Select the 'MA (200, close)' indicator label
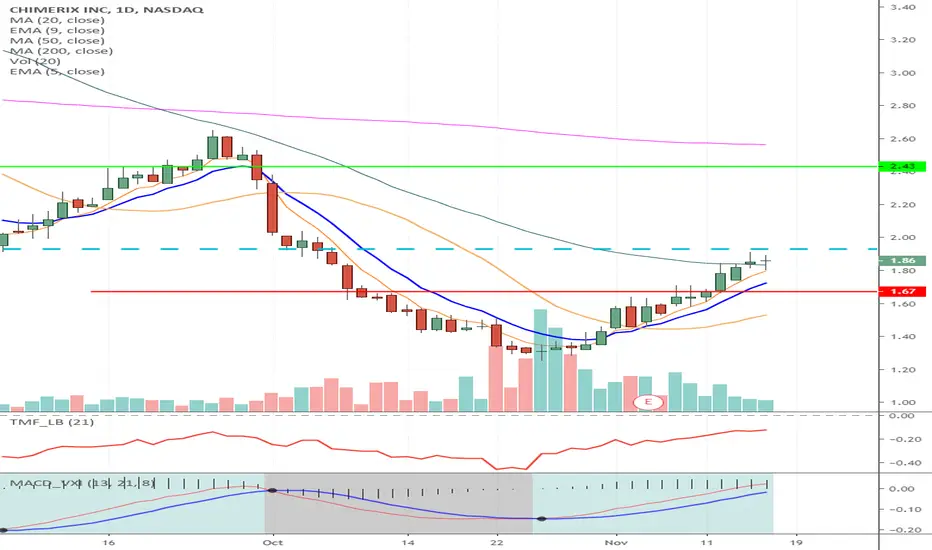Screen dimensions: 932x550 coord(61,51)
